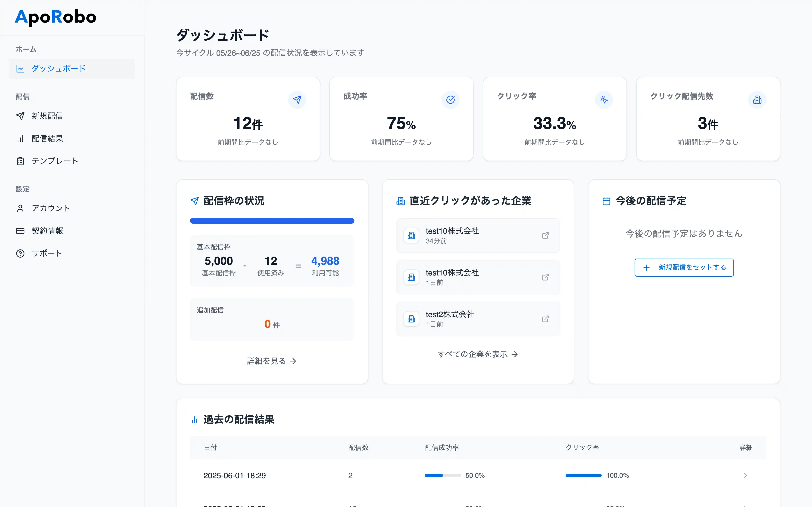The width and height of the screenshot is (812, 507).
Task: Click 詳細を見る in 配信枠の状況 card
Action: (271, 361)
